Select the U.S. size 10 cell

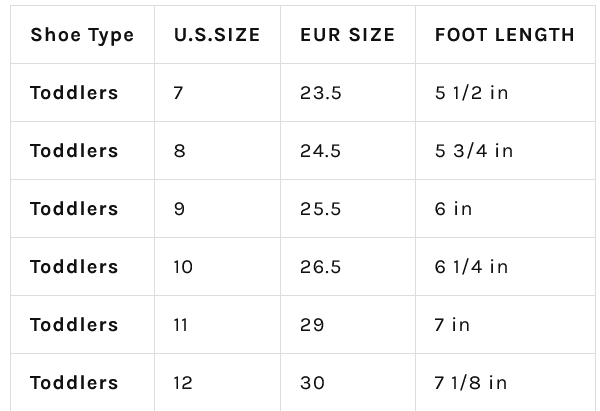[x=217, y=267]
